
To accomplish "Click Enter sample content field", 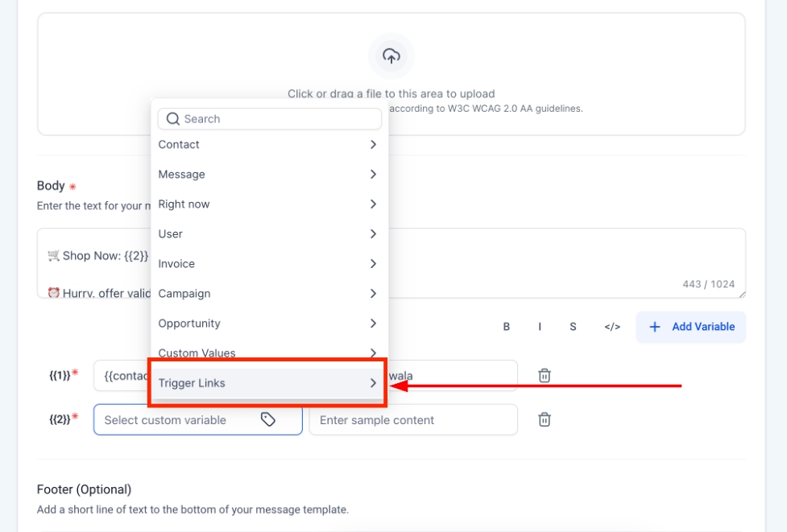I will click(x=412, y=419).
